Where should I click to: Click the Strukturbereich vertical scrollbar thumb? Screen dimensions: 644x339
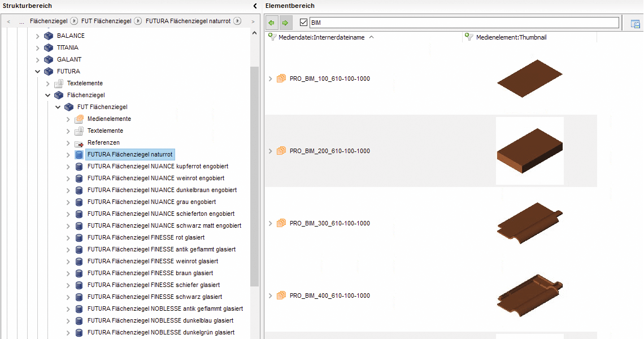(254, 177)
